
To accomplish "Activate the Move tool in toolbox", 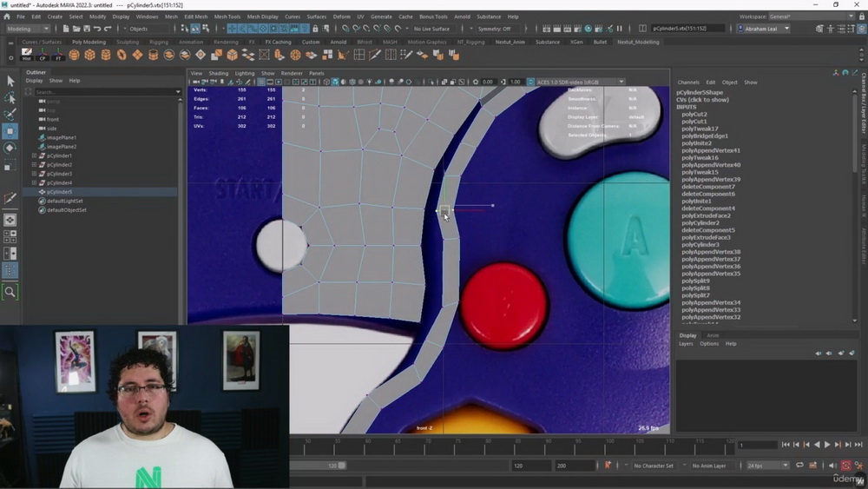I will pyautogui.click(x=10, y=131).
